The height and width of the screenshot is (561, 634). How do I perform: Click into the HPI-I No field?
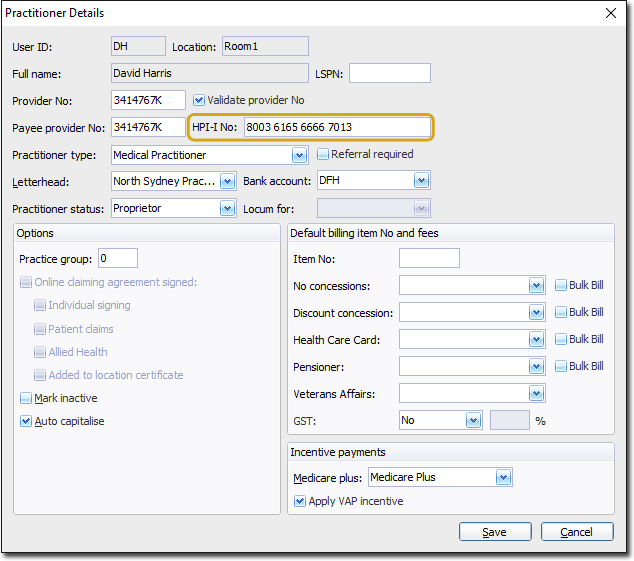coord(336,127)
